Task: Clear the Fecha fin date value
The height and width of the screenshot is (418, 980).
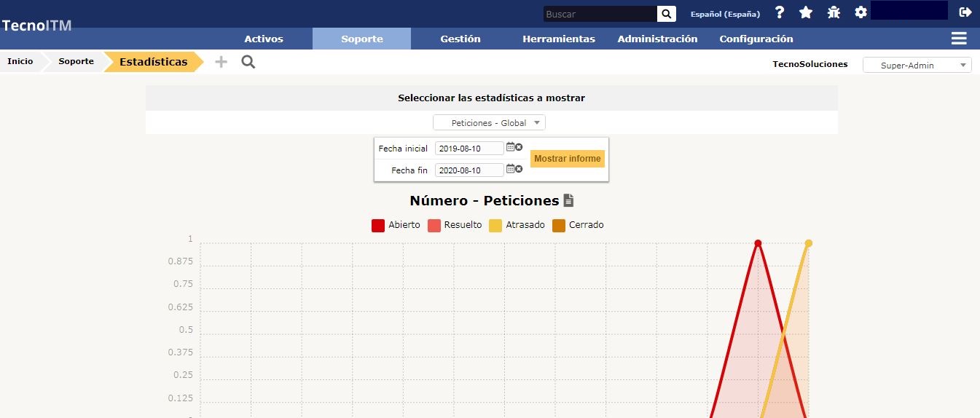Action: tap(519, 169)
